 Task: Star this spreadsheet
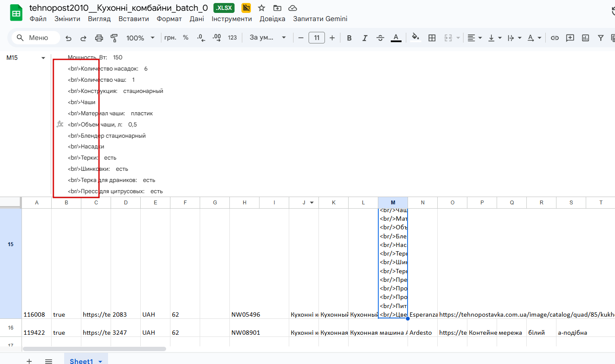262,8
